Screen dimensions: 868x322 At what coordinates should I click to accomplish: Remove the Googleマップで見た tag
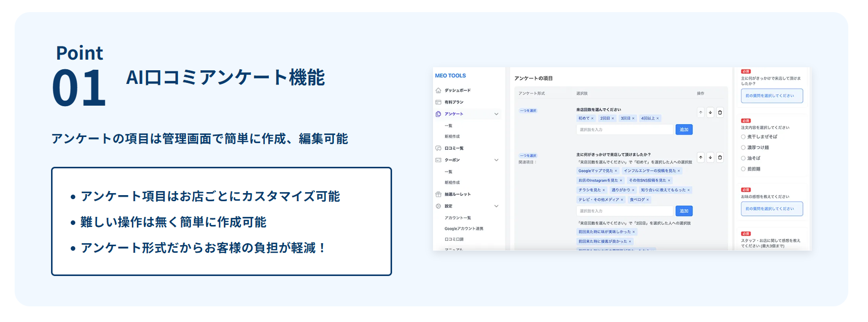(x=616, y=171)
